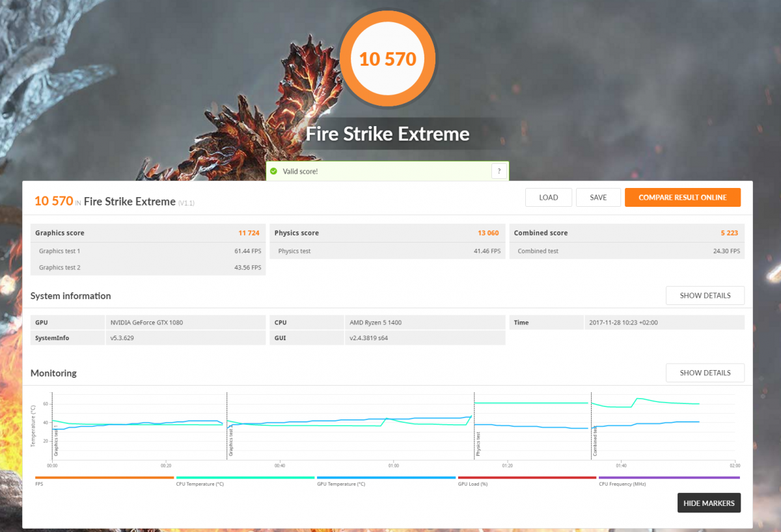
Task: Click the V1.1 version label
Action: pos(186,203)
